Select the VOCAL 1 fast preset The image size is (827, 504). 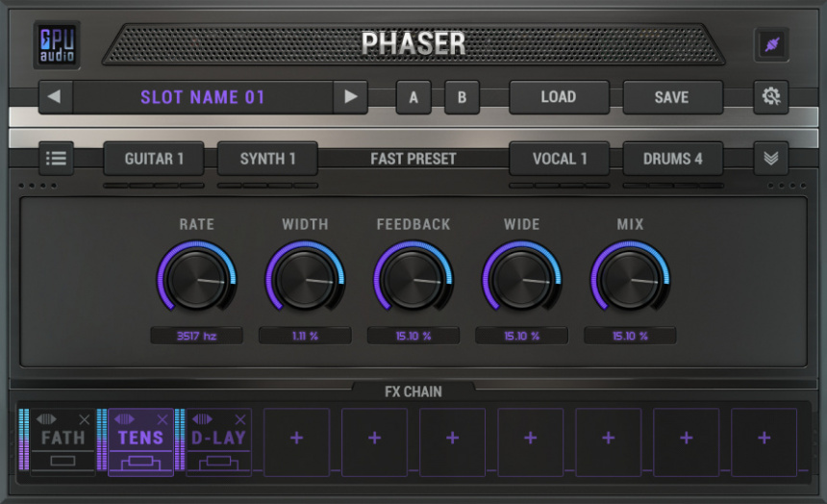pos(559,159)
